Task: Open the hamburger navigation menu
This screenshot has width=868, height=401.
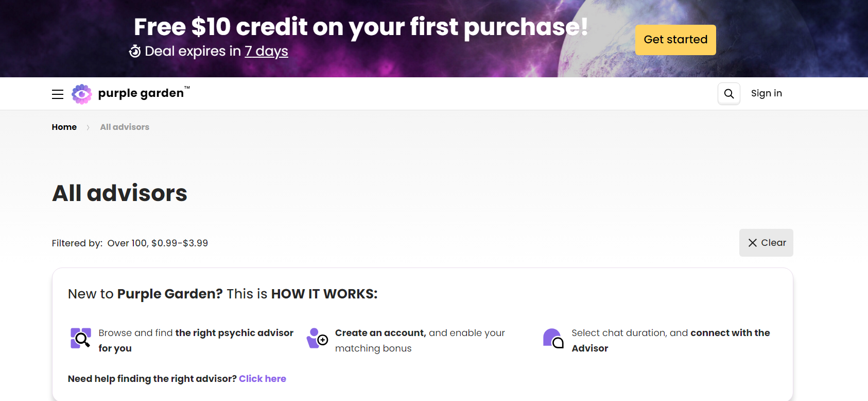Action: click(x=58, y=94)
